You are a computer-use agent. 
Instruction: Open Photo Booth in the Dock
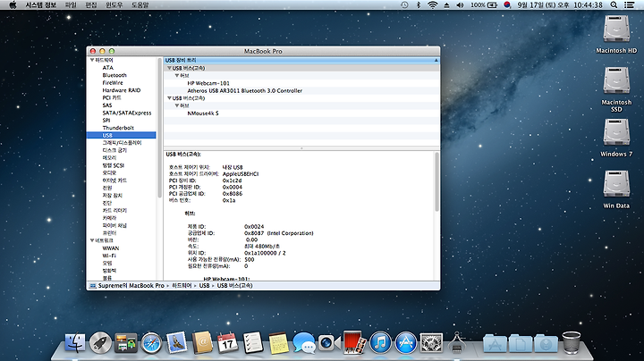(x=354, y=342)
